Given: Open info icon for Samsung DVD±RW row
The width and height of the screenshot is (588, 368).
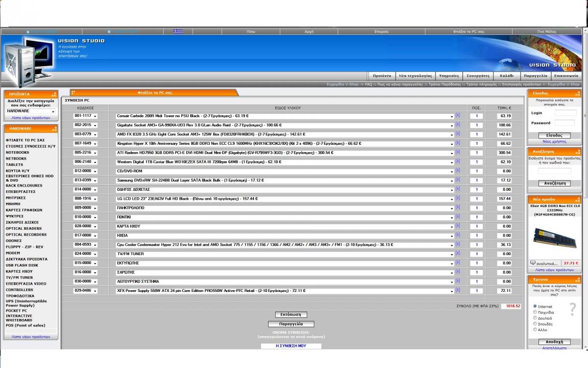Looking at the screenshot, I should 458,180.
